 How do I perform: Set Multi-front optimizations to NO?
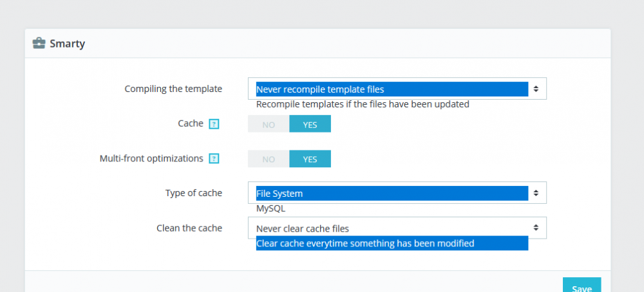[269, 159]
